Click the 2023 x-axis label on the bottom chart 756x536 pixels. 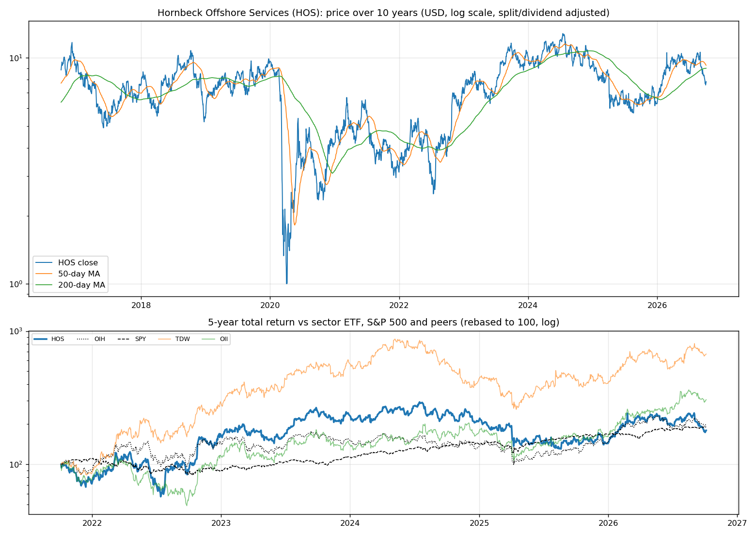221,523
